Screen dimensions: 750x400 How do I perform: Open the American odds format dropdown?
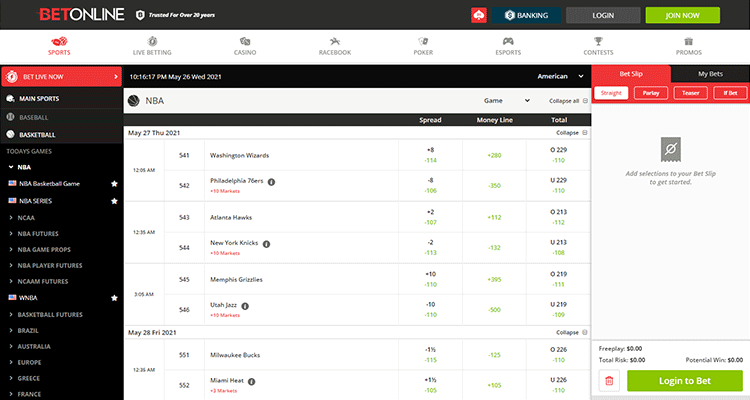tap(560, 76)
